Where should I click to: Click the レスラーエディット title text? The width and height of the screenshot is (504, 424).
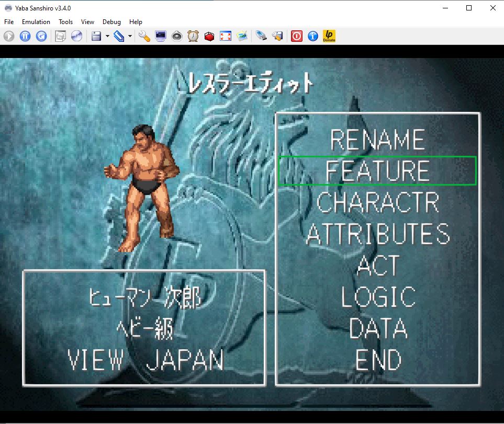(x=250, y=83)
